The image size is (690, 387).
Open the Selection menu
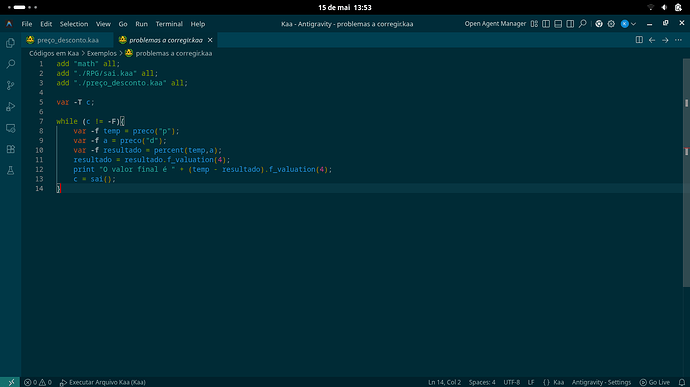coord(74,24)
